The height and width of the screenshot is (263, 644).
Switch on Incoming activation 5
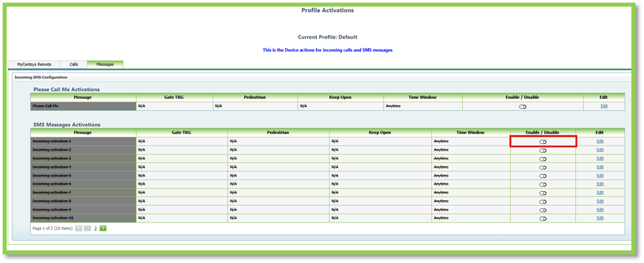click(x=543, y=176)
